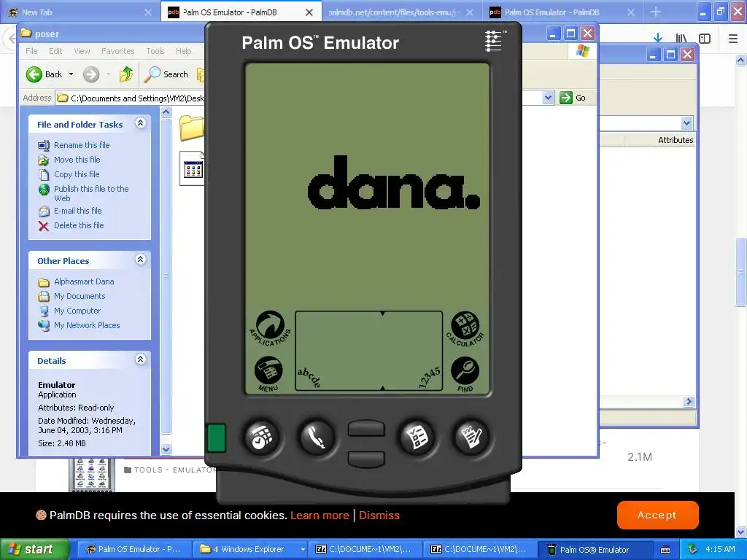Click Delete this file
The width and height of the screenshot is (747, 560).
click(79, 225)
